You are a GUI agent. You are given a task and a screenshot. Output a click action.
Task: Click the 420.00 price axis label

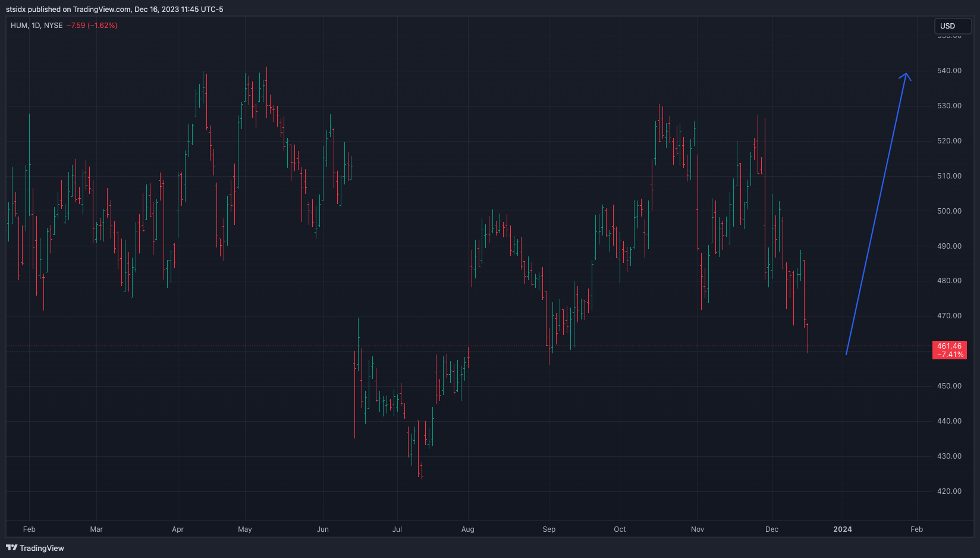949,491
